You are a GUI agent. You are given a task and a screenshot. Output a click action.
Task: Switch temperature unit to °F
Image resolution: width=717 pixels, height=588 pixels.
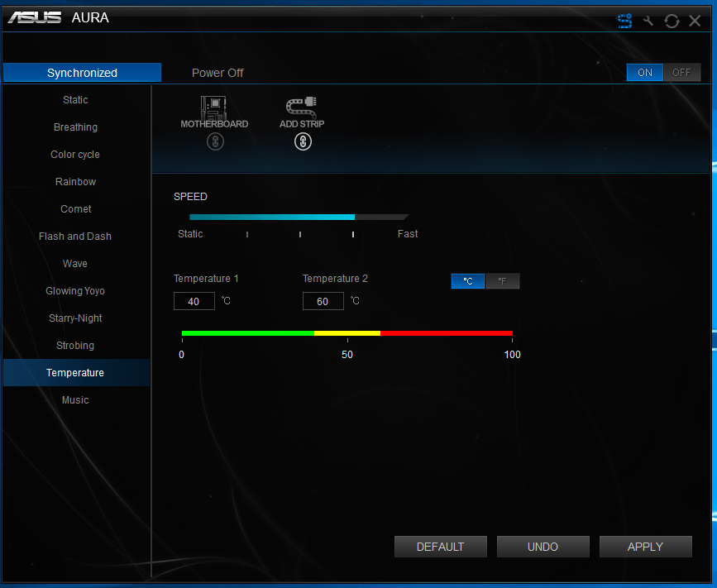tap(502, 281)
